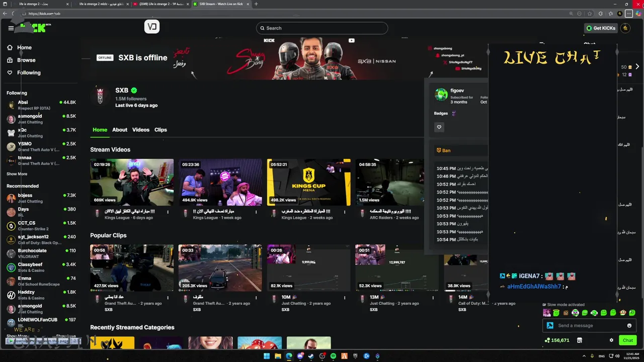
Task: Open options menu for 669K views video
Action: coord(168,212)
